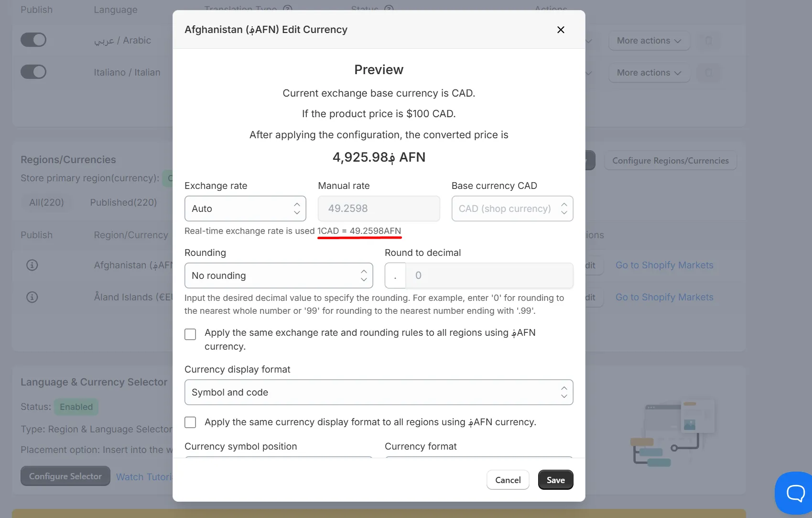Open the Watch Tutorial link
Image resolution: width=812 pixels, height=518 pixels.
pos(144,477)
